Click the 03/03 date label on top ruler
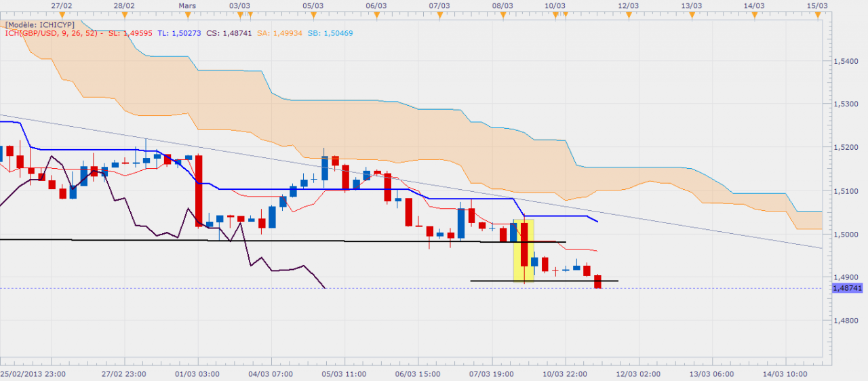 239,5
